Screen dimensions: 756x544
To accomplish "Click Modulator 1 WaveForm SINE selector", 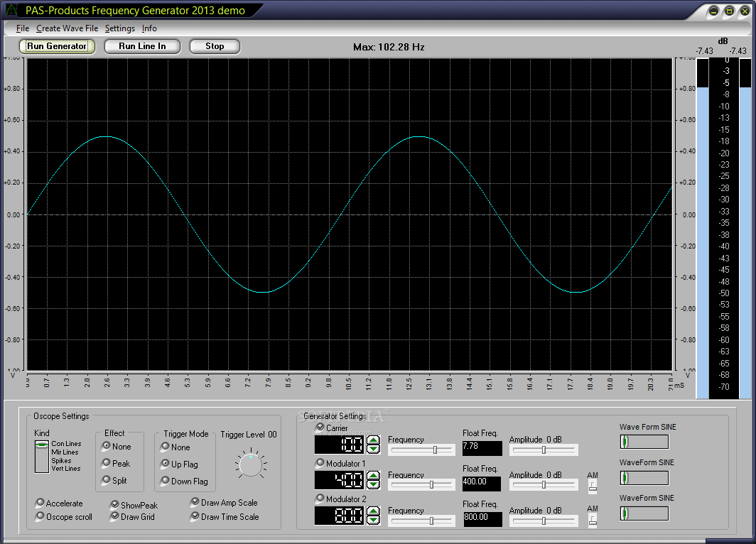I will [x=644, y=477].
